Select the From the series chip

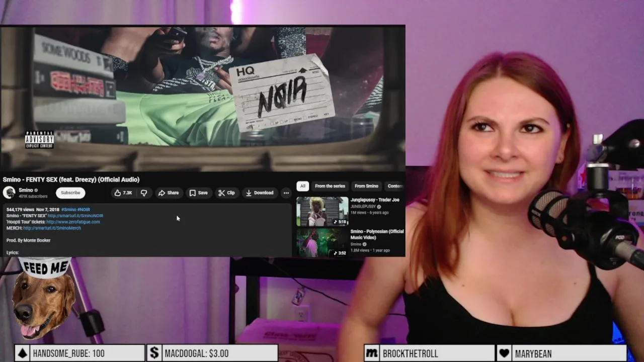[x=330, y=186]
